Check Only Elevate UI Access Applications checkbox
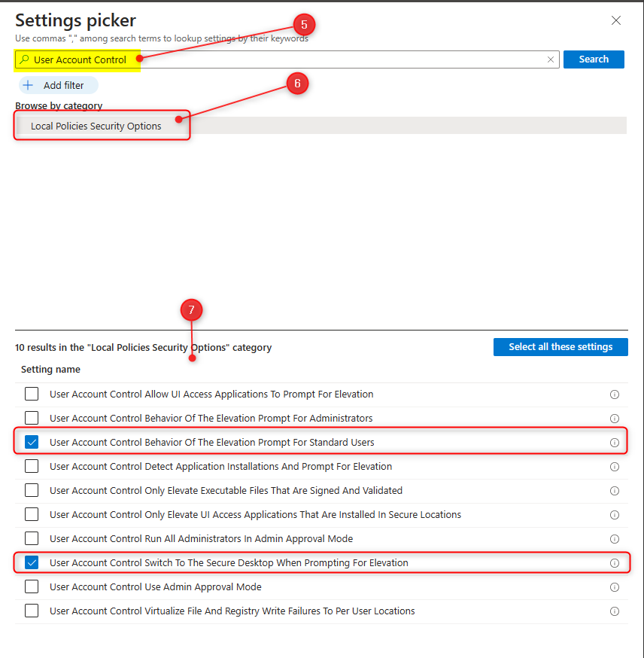Screen dimensions: 644x658 32,514
